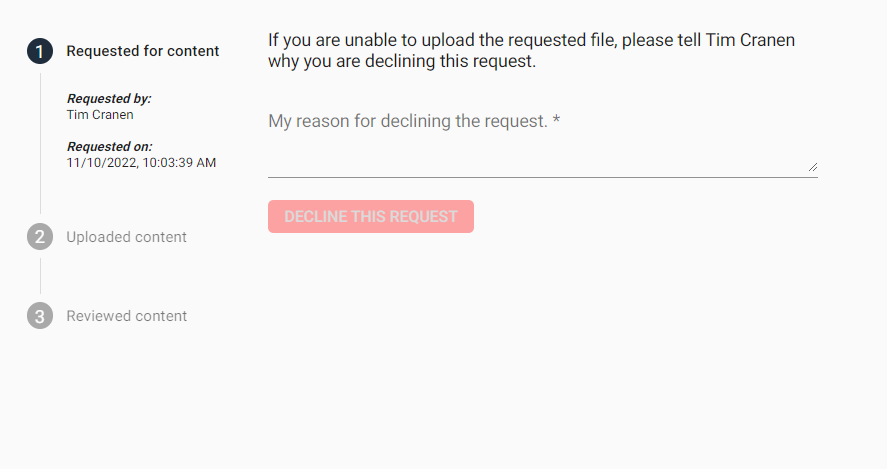Click the step 2 number circle
Image resolution: width=887 pixels, height=469 pixels.
point(40,237)
